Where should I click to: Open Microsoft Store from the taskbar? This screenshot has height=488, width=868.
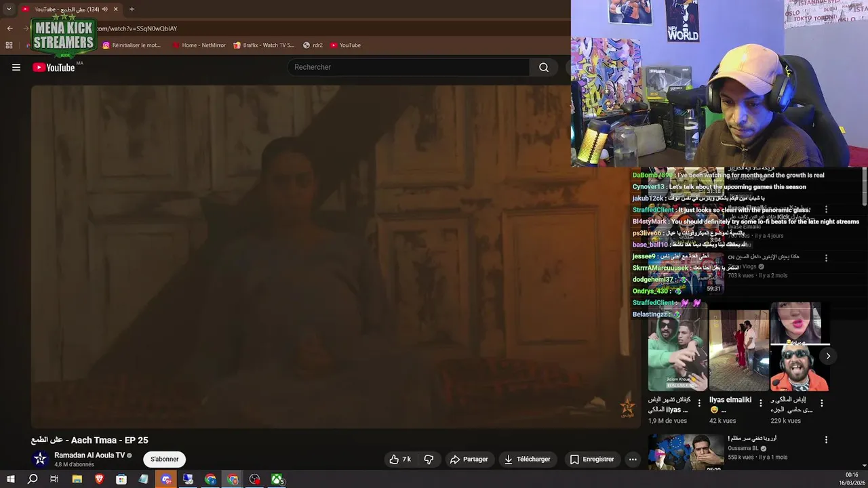pos(121,479)
